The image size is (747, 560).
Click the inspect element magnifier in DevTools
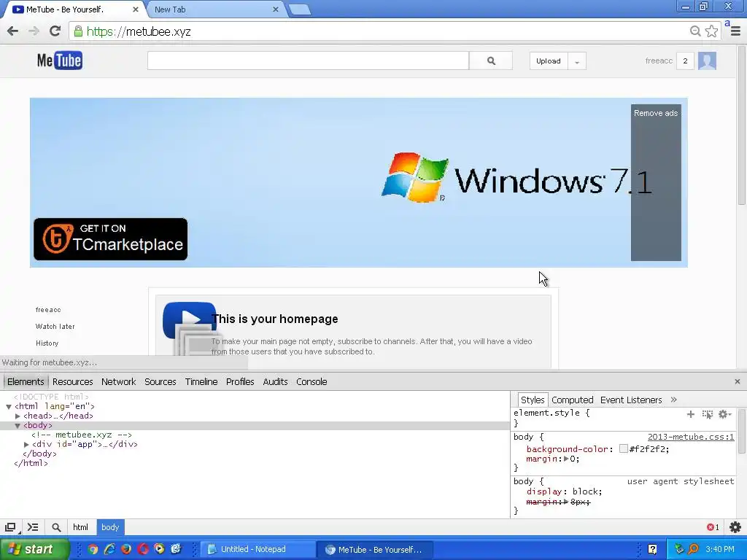[x=56, y=527]
